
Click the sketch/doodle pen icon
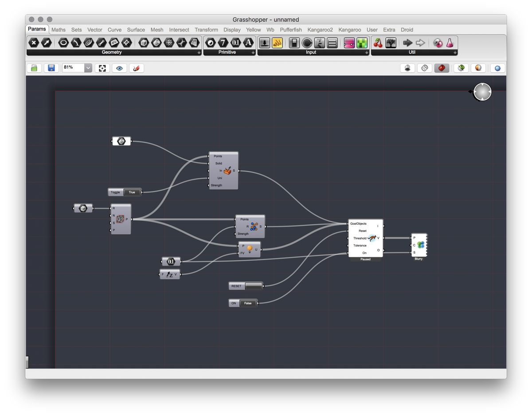click(137, 68)
